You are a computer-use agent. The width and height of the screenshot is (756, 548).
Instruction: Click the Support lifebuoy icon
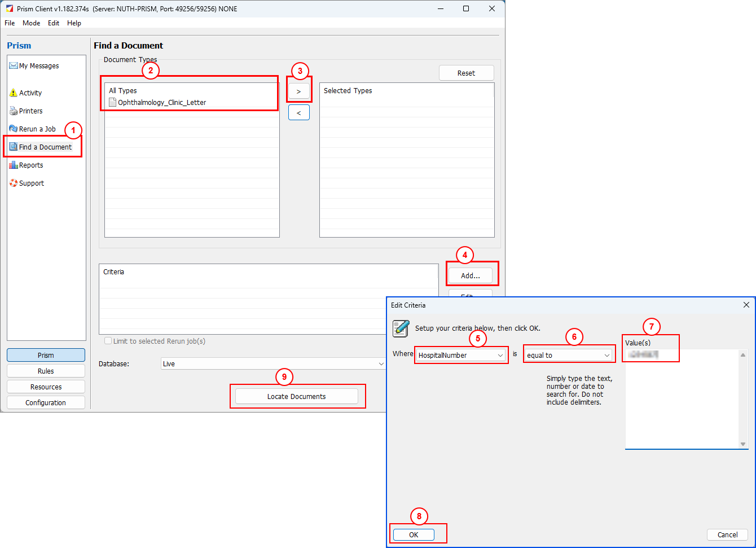14,183
